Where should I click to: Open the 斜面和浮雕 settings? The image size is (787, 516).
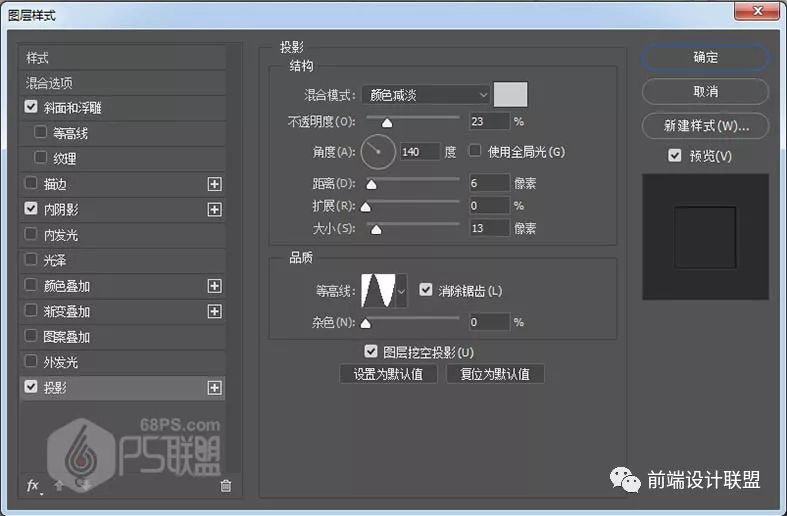tap(72, 108)
